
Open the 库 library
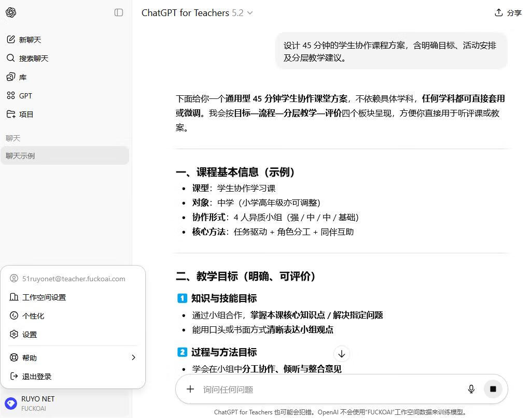(x=22, y=77)
